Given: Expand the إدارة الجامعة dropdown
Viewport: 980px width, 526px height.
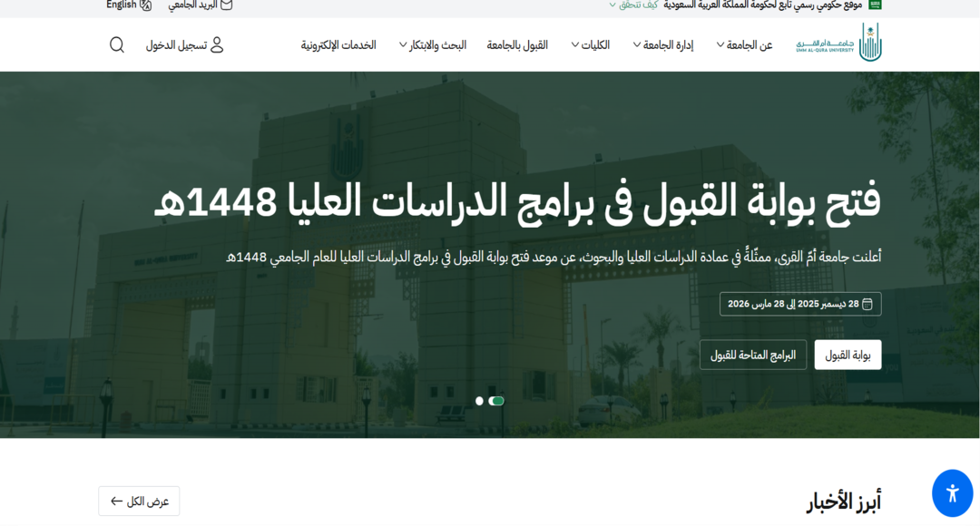Looking at the screenshot, I should (x=662, y=44).
